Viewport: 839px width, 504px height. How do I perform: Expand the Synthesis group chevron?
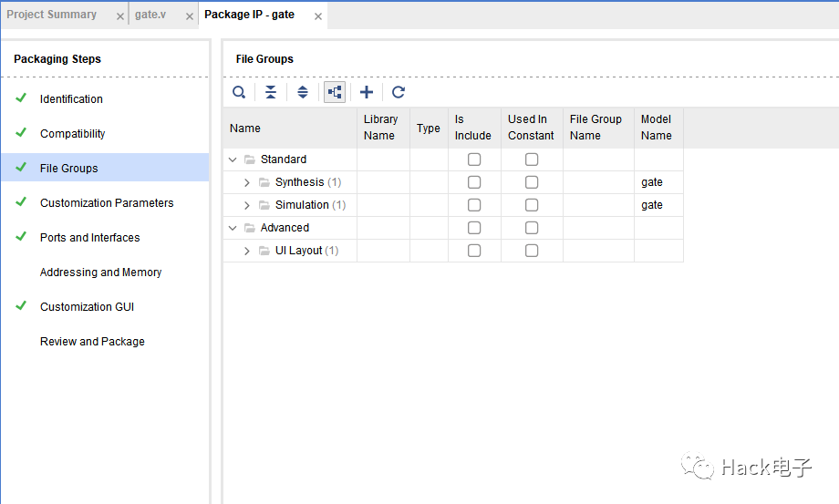[246, 183]
